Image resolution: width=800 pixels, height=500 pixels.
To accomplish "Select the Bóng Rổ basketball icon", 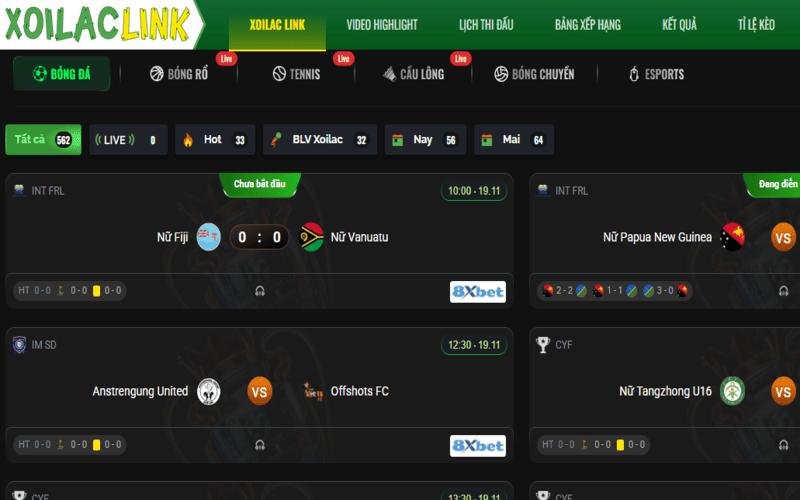I will click(157, 74).
